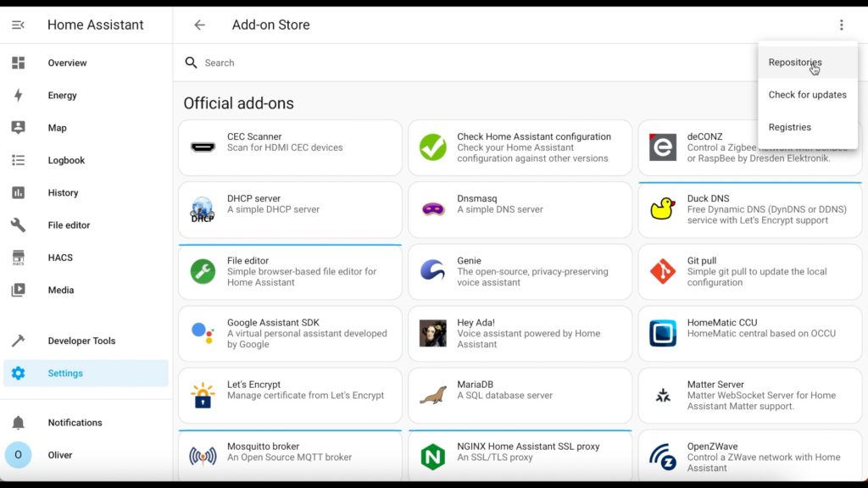Open the NGINX Home Assistant SSL proxy add-on
The image size is (868, 488).
[x=520, y=456]
